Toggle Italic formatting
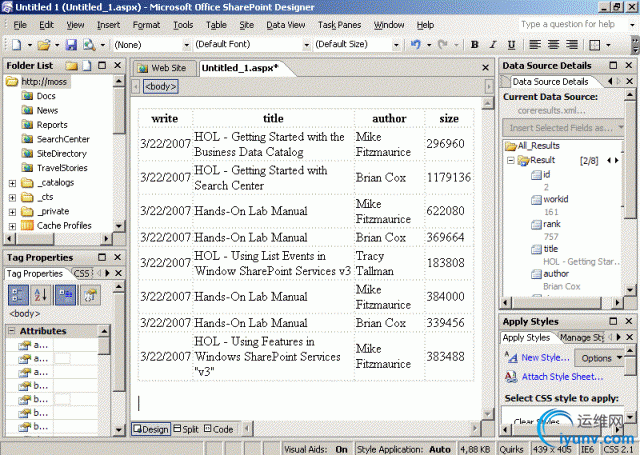The image size is (640, 455). (x=492, y=45)
